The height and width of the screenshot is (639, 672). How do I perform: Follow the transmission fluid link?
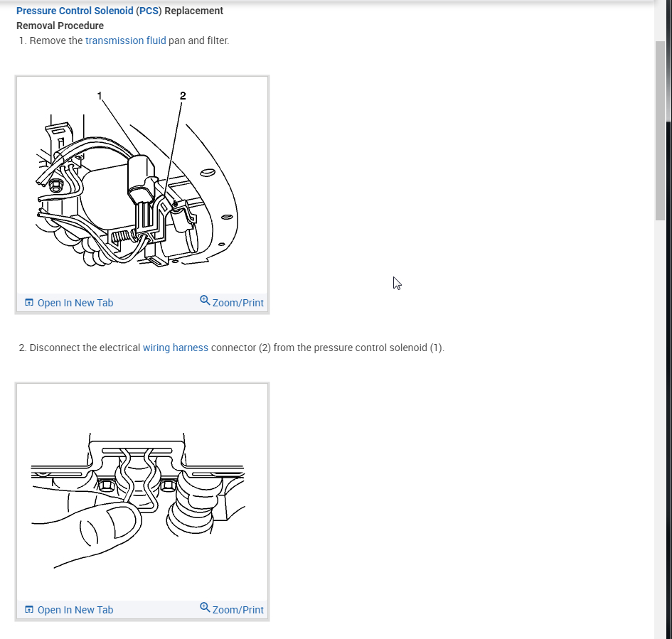(126, 41)
